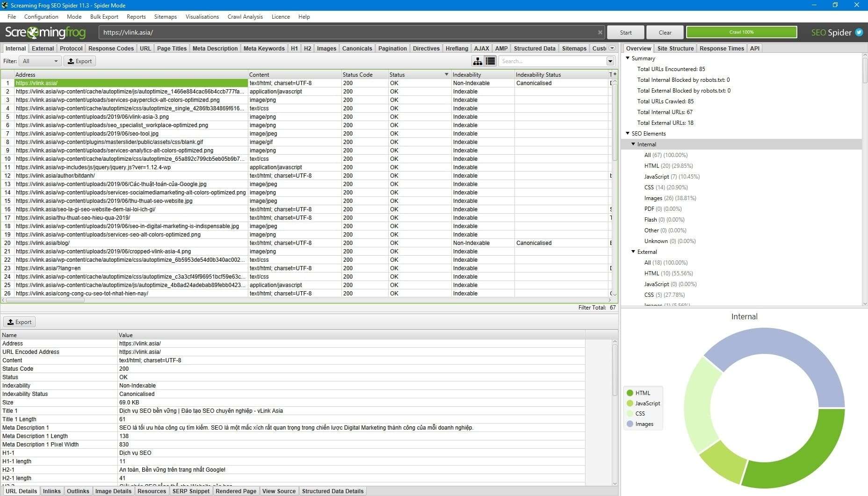Click the Start button
The width and height of the screenshot is (868, 496).
click(x=626, y=32)
